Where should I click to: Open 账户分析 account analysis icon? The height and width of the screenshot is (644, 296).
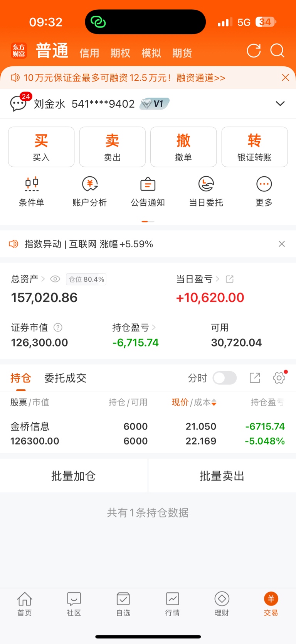pos(90,184)
